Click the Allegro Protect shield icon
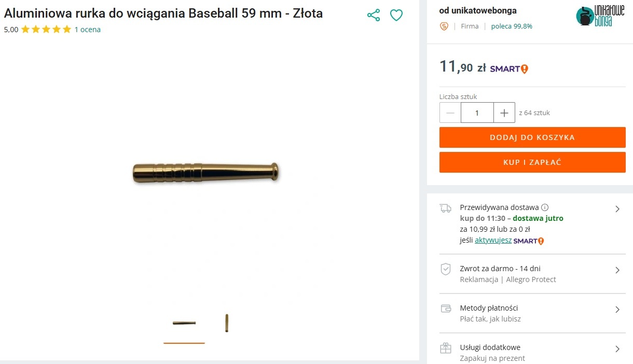633x364 pixels. 445,269
